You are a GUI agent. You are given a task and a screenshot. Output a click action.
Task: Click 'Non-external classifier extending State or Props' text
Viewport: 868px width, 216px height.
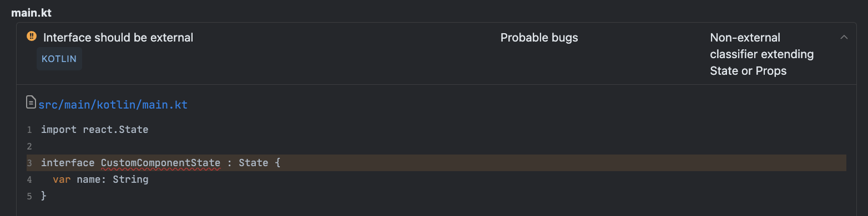tap(762, 54)
